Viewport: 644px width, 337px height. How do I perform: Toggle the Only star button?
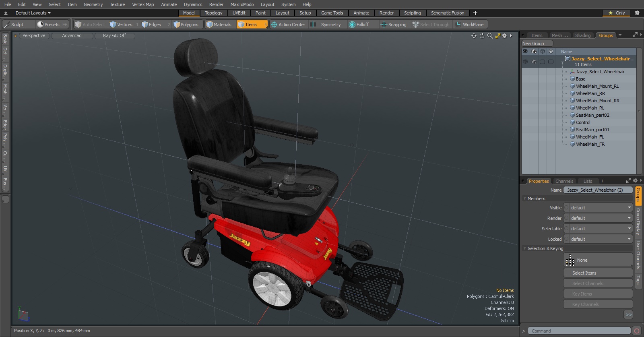point(617,13)
